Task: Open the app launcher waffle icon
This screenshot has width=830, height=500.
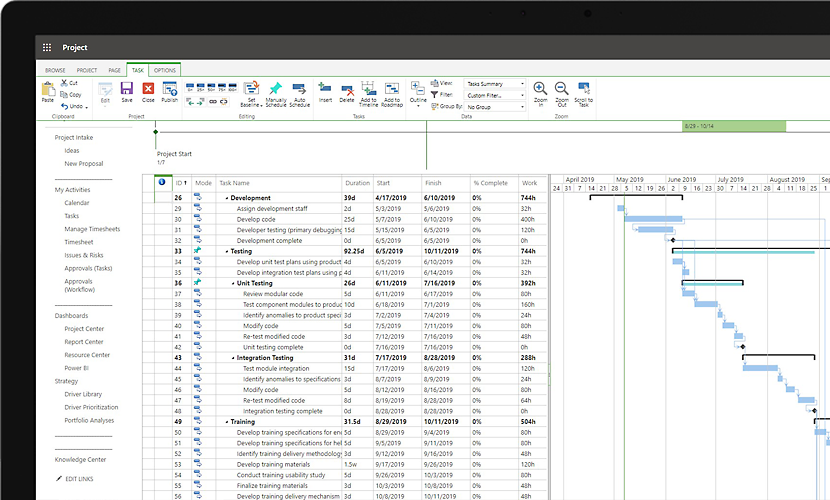Action: point(47,47)
